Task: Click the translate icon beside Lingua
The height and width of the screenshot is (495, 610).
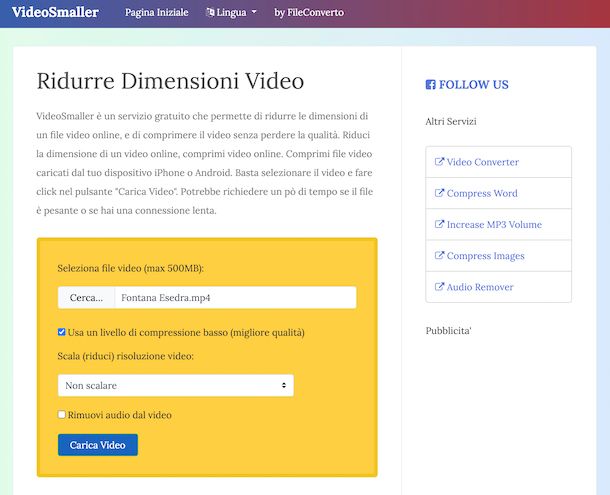Action: (210, 12)
